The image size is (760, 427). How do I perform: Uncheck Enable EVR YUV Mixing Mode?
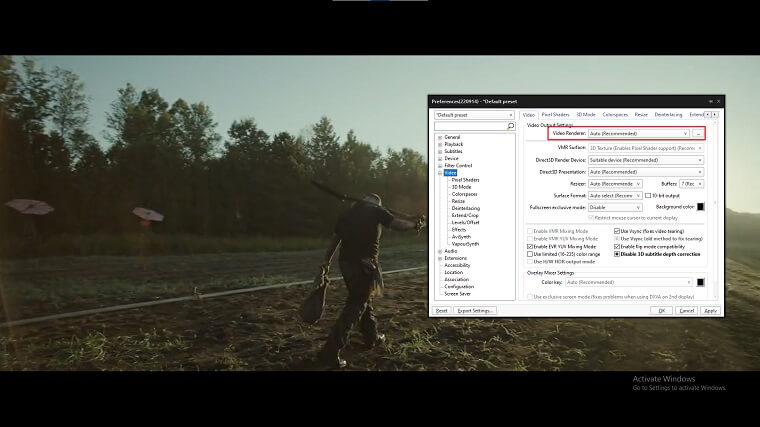pyautogui.click(x=530, y=246)
